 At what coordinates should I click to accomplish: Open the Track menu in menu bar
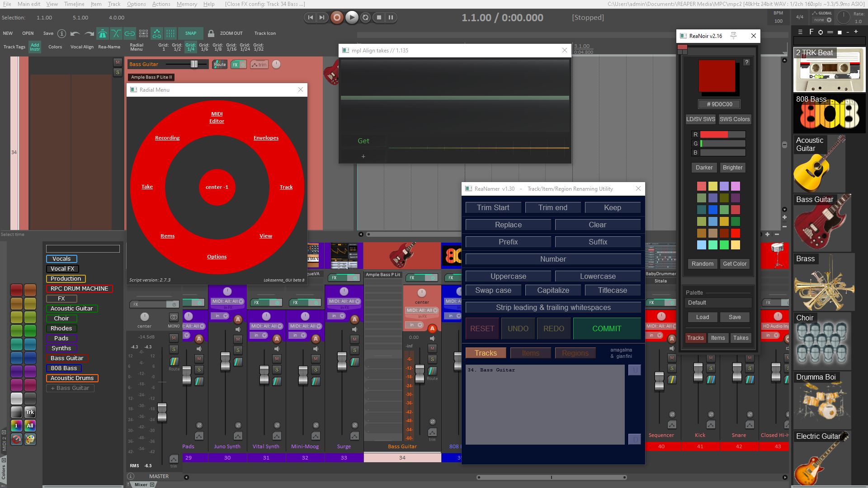tap(114, 4)
